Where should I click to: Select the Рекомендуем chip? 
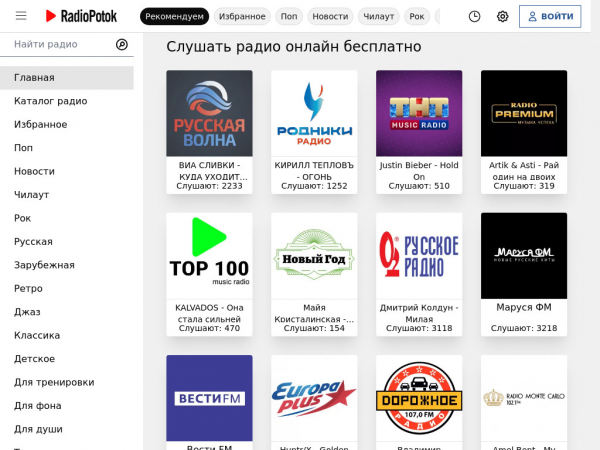coord(174,16)
